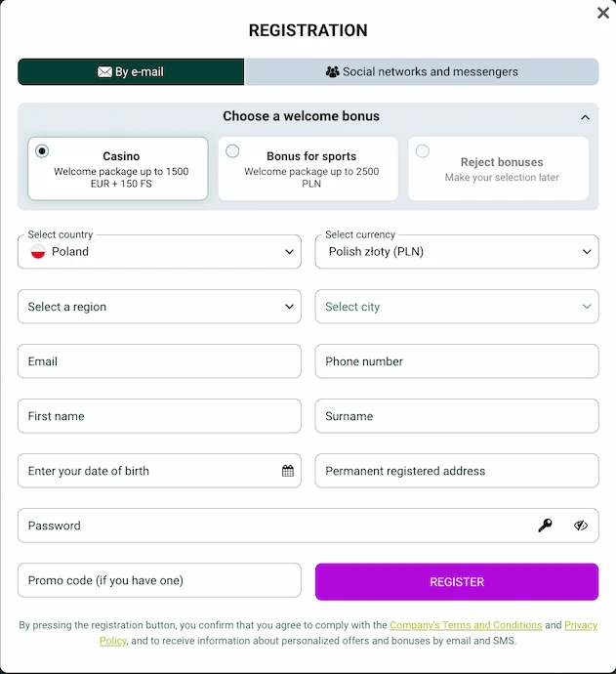Viewport: 616px width, 674px height.
Task: Open the Select currency dropdown
Action: pyautogui.click(x=457, y=252)
